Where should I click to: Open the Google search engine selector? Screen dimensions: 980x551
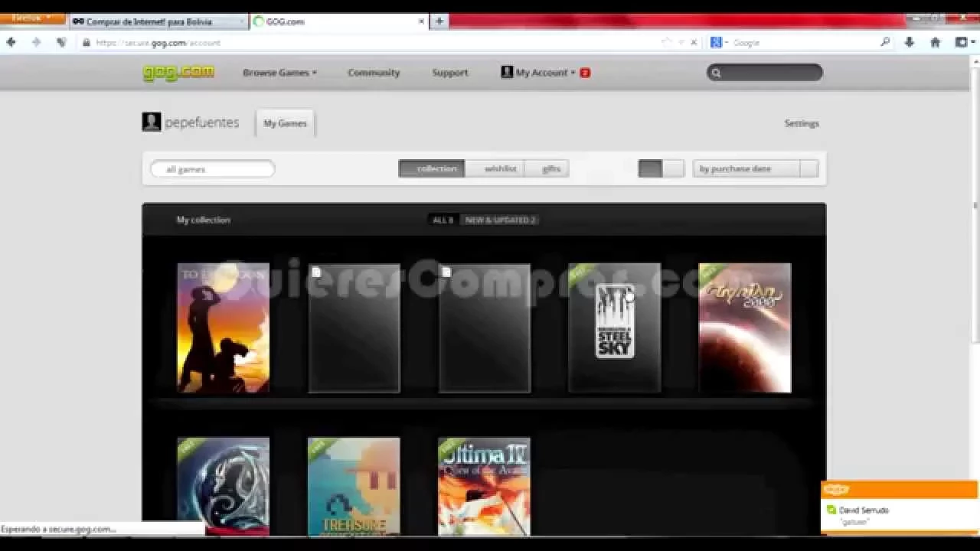pos(720,43)
